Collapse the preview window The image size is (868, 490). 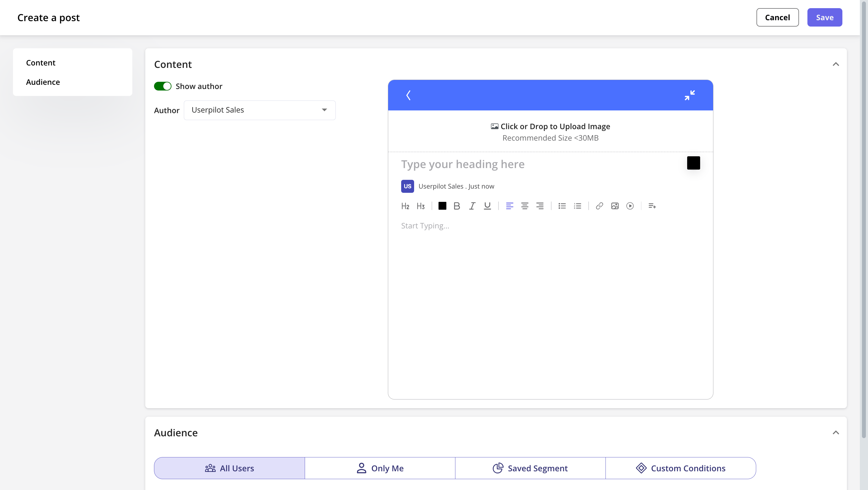pos(689,95)
